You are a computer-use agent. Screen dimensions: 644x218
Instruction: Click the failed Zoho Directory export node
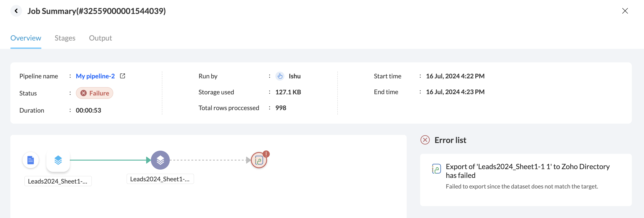[x=259, y=161]
